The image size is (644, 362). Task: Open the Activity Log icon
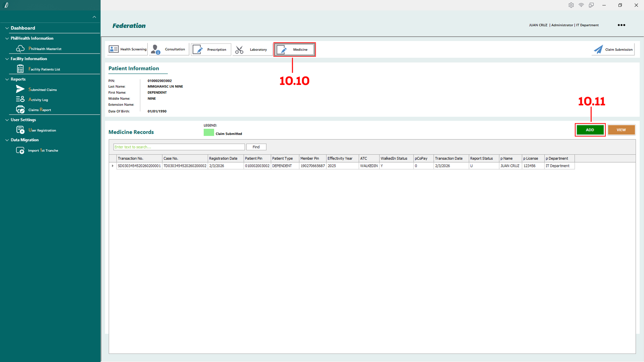[x=20, y=99]
